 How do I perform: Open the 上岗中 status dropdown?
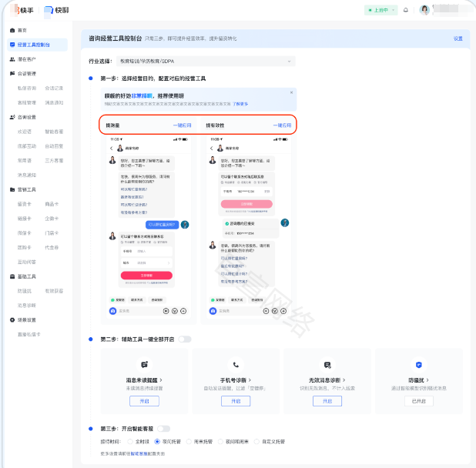pos(380,10)
